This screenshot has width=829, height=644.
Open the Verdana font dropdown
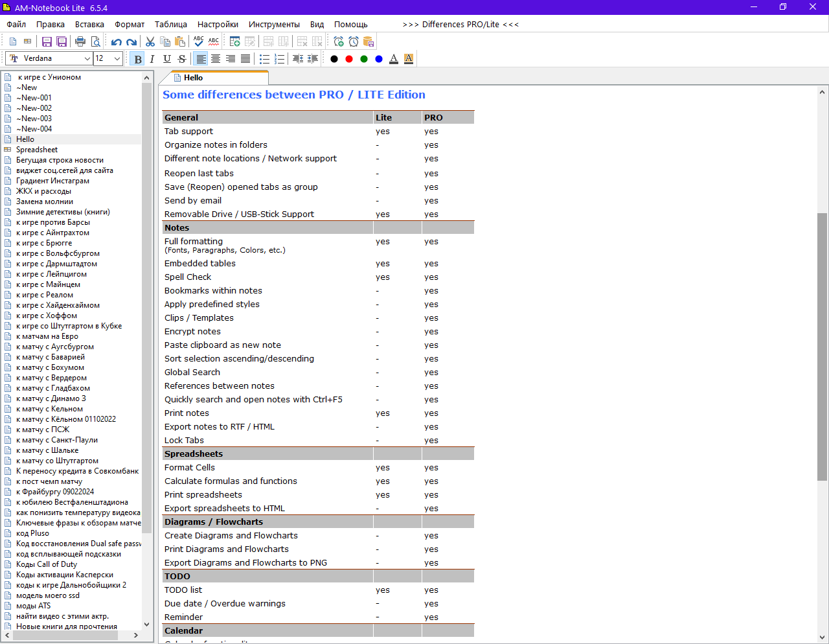pos(87,59)
